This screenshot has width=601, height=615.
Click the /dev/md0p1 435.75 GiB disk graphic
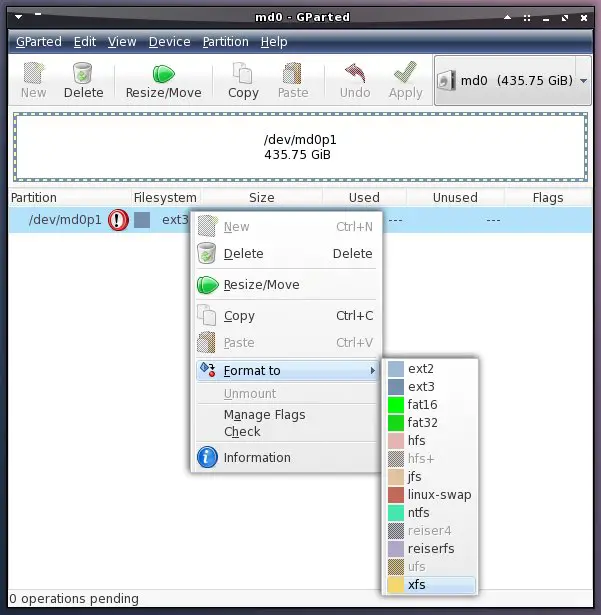coord(300,147)
